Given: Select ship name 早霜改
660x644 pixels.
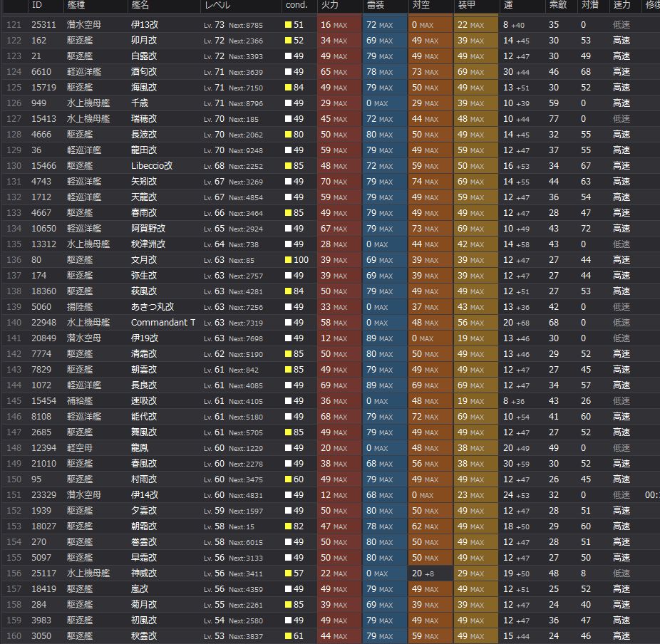Looking at the screenshot, I should pos(144,558).
